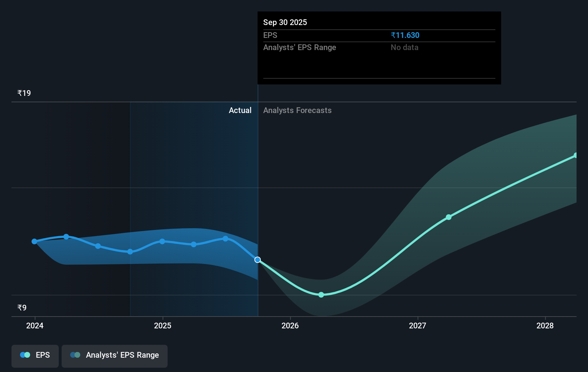Click the forecast EPS low point in 2026
Screen dimensions: 588x372
tap(321, 295)
